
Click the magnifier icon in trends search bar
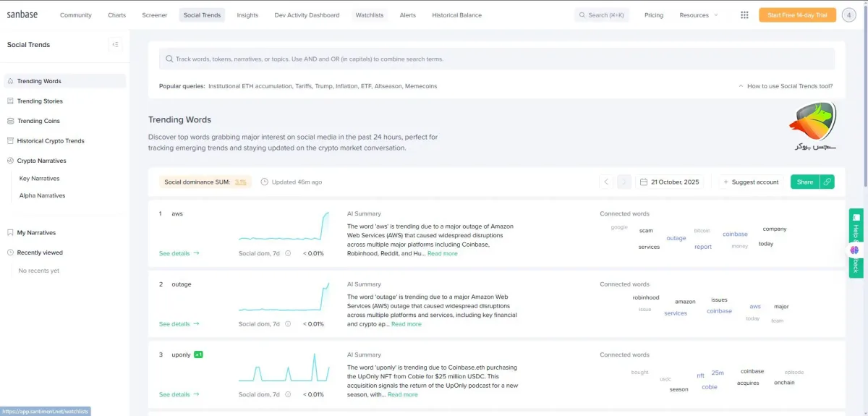[x=169, y=59]
